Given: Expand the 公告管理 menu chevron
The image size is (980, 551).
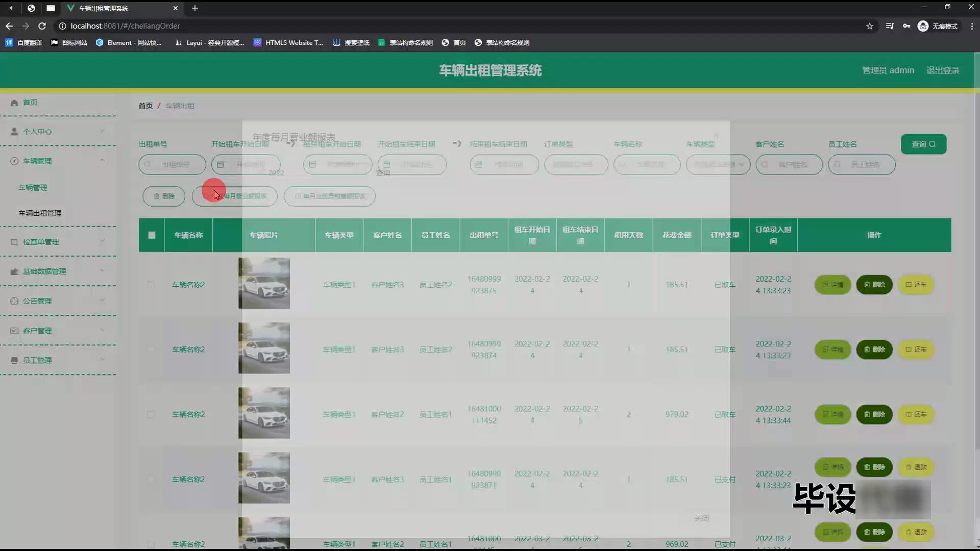Looking at the screenshot, I should 102,300.
